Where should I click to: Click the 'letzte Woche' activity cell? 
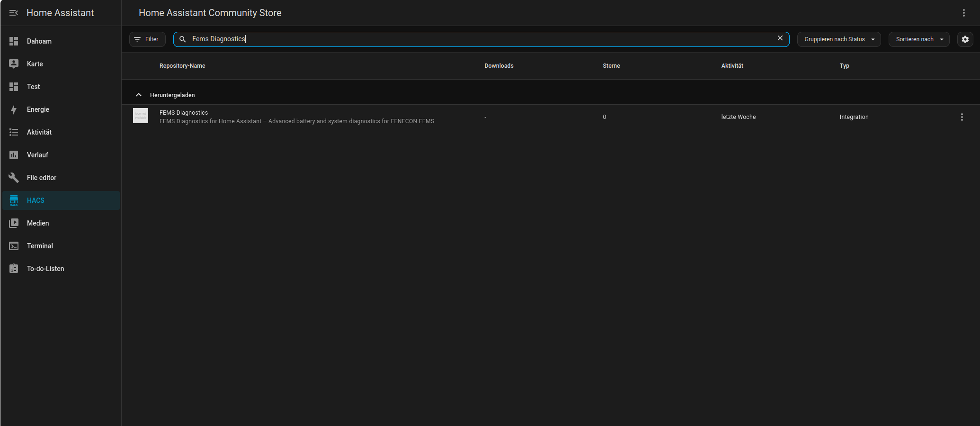pos(739,117)
